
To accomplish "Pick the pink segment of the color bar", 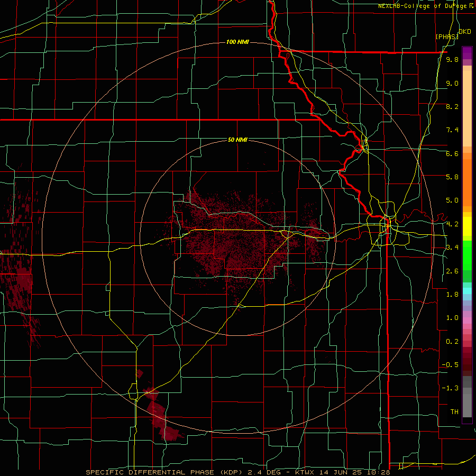I will 467,321.
